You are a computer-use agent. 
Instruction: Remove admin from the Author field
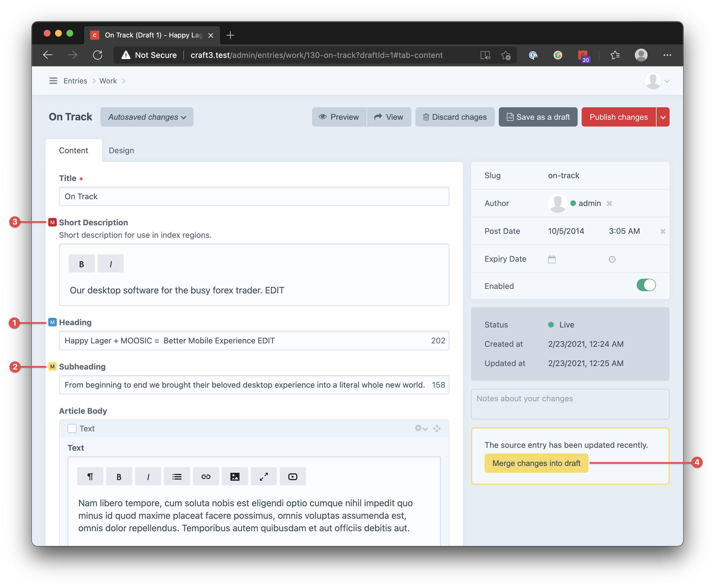tap(609, 203)
